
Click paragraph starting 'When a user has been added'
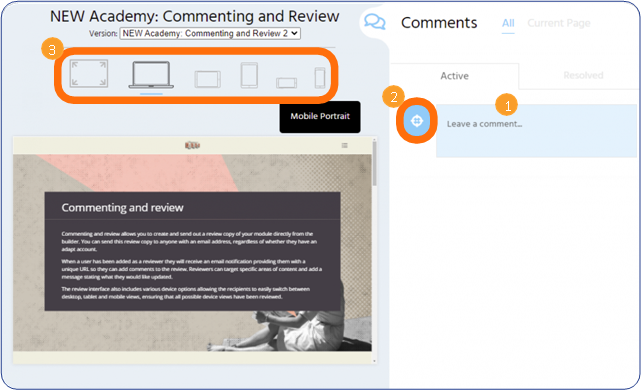click(x=192, y=269)
